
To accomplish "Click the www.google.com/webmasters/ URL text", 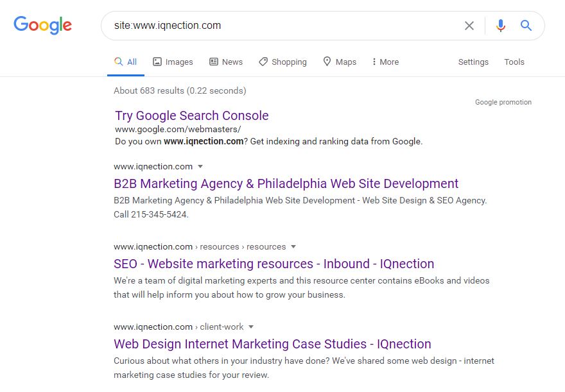I will 178,129.
